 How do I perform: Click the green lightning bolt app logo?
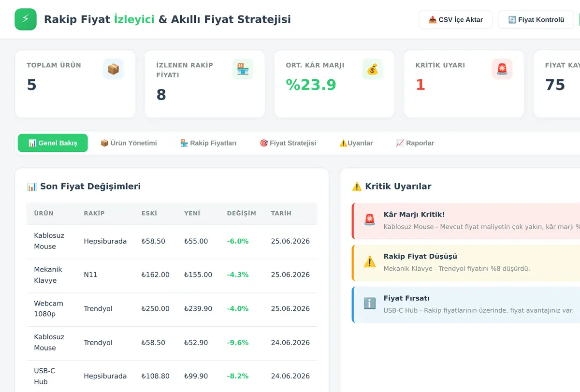click(26, 19)
